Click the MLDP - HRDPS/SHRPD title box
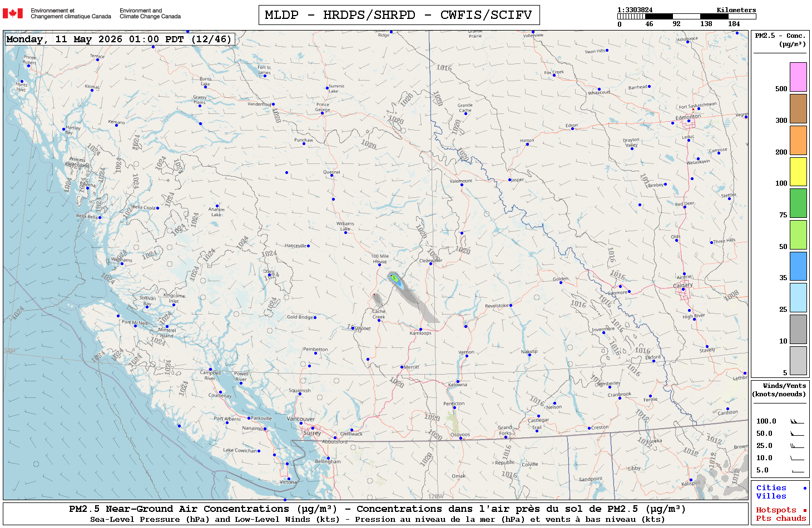Viewport: 812px width, 528px height. [x=399, y=15]
